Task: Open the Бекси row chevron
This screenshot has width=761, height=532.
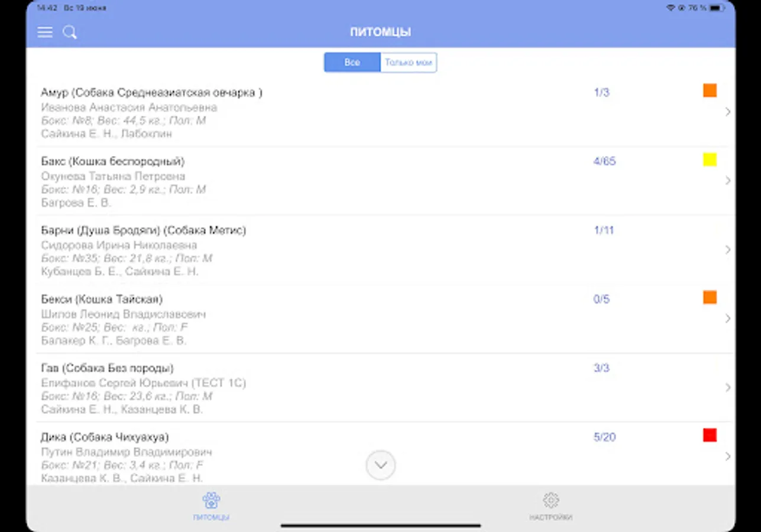Action: click(x=728, y=319)
